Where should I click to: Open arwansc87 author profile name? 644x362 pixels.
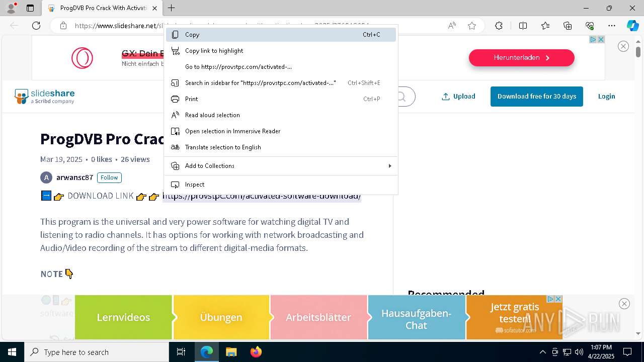tap(74, 177)
